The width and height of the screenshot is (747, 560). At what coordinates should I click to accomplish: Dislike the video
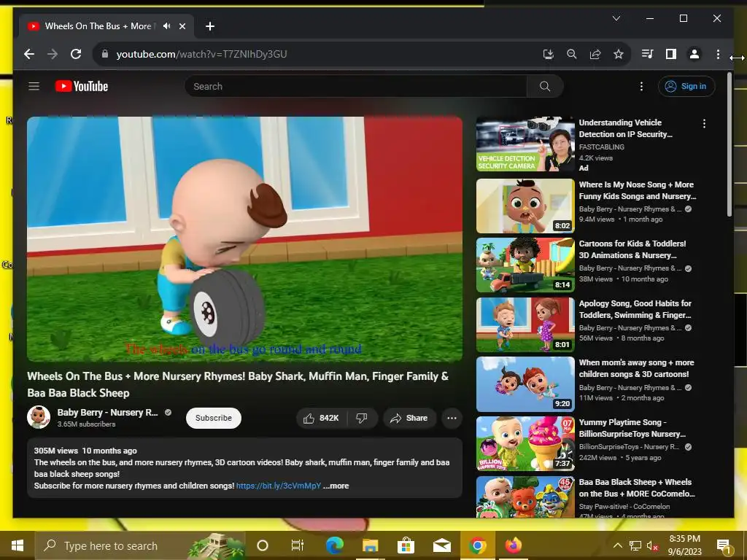point(362,418)
